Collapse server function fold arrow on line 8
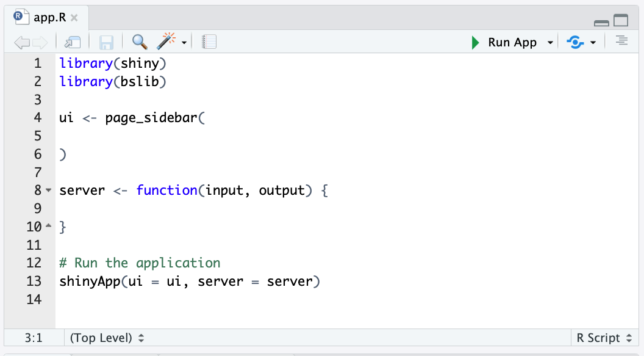The width and height of the screenshot is (644, 356). 48,191
